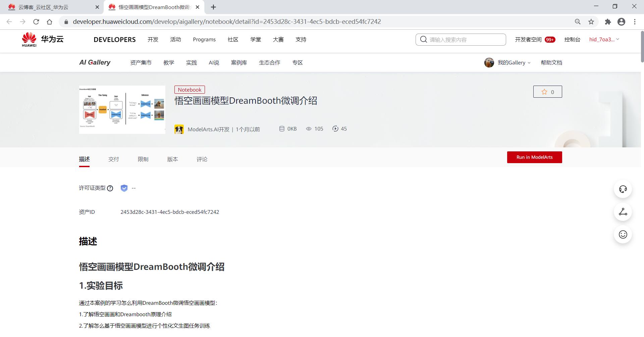Image resolution: width=644 pixels, height=337 pixels.
Task: Open the 控制台 console link
Action: click(x=572, y=40)
